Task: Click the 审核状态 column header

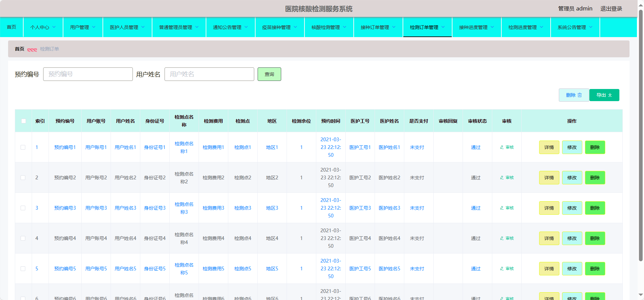Action: tap(477, 121)
